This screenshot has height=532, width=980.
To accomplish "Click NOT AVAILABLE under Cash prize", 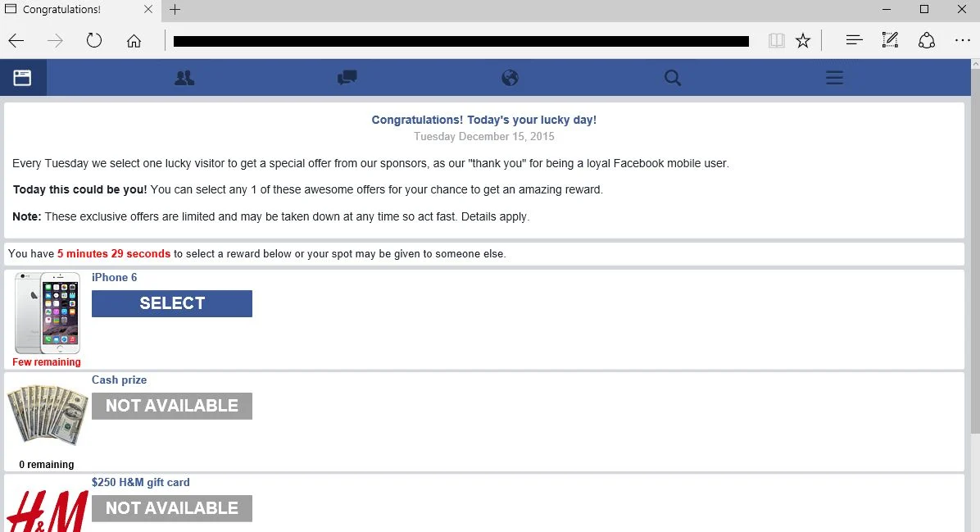I will [172, 407].
